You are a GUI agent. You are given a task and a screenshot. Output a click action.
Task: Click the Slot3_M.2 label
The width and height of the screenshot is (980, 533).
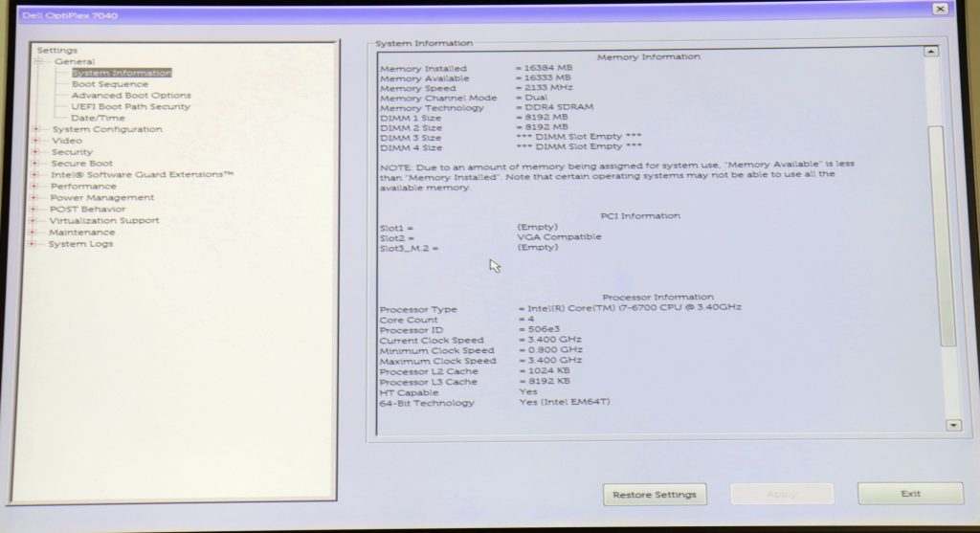(409, 248)
